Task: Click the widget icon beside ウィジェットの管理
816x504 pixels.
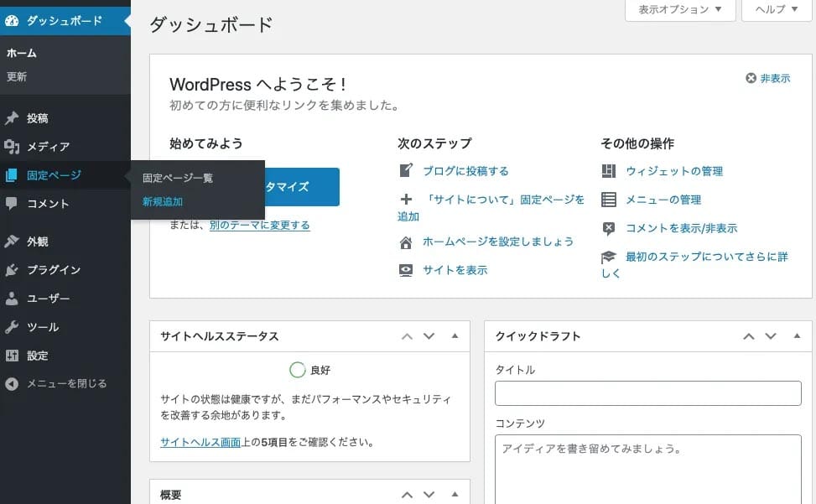Action: coord(608,171)
